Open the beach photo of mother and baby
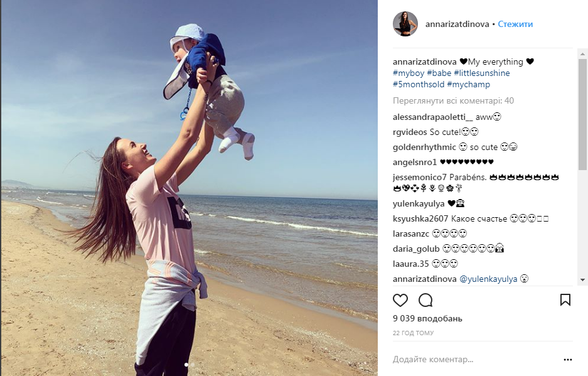This screenshot has width=588, height=376. [x=189, y=188]
